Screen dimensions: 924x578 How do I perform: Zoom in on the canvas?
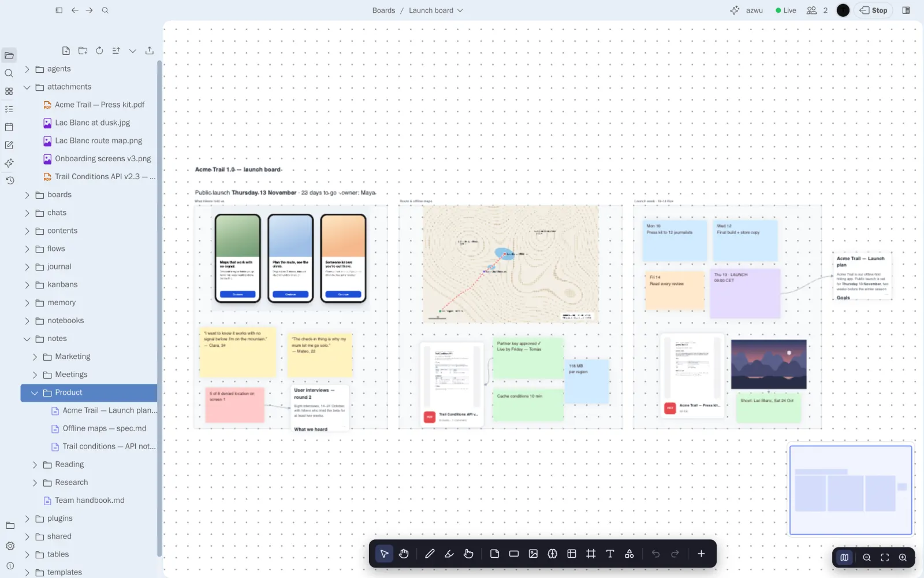(x=903, y=558)
